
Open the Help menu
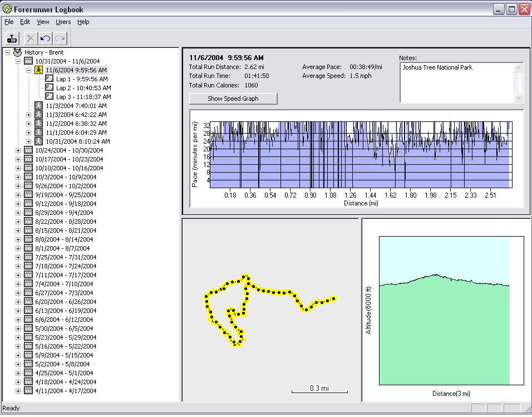point(83,22)
